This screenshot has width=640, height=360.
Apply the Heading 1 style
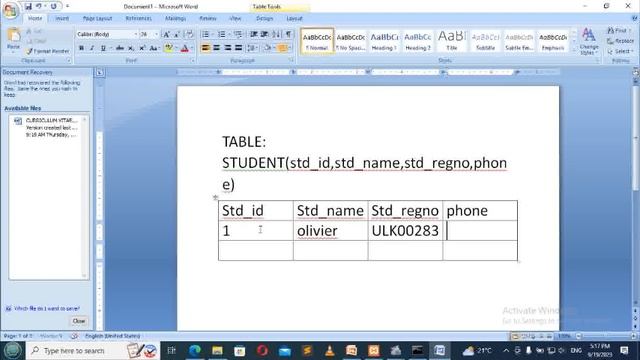pos(384,41)
